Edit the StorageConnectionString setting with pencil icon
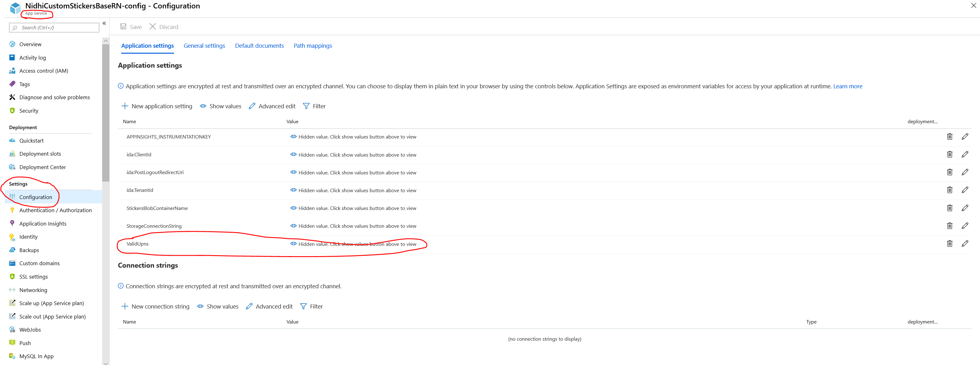Viewport: 980px width, 365px height. 964,226
